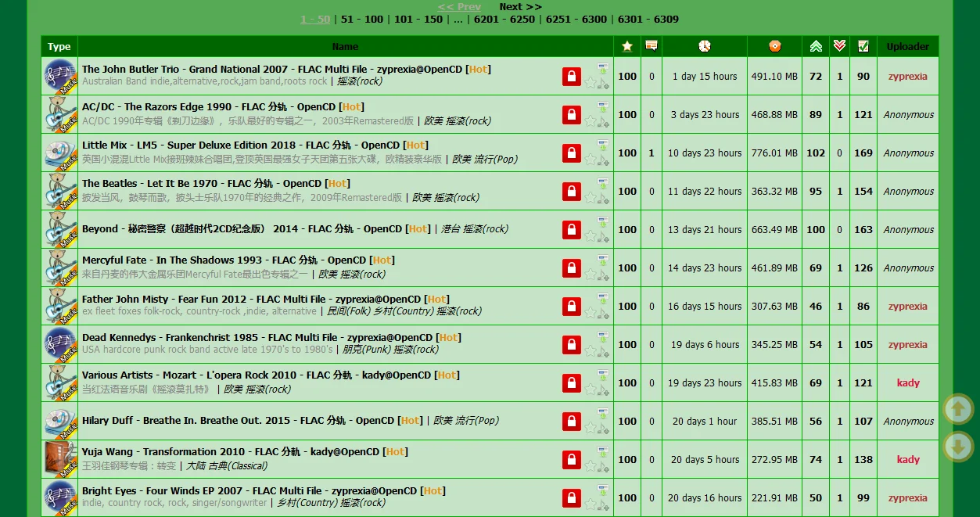This screenshot has height=517, width=980.
Task: Bookmark The Beatles Let It Be with star
Action: pos(591,197)
